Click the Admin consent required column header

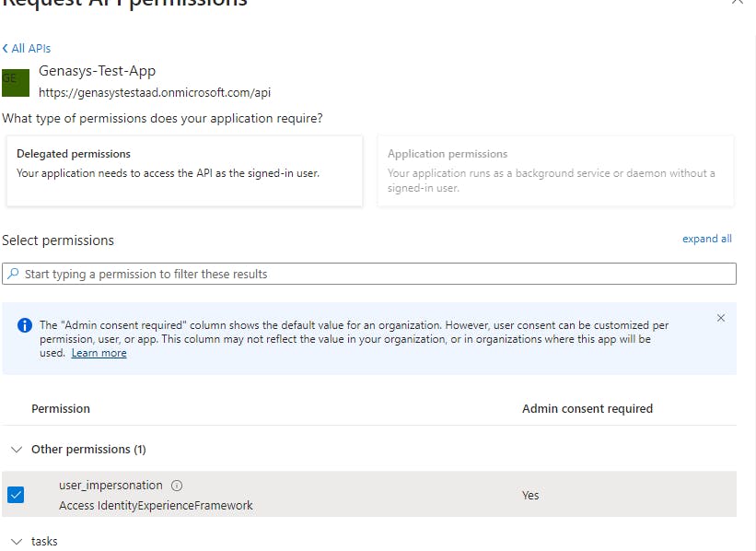pyautogui.click(x=587, y=409)
